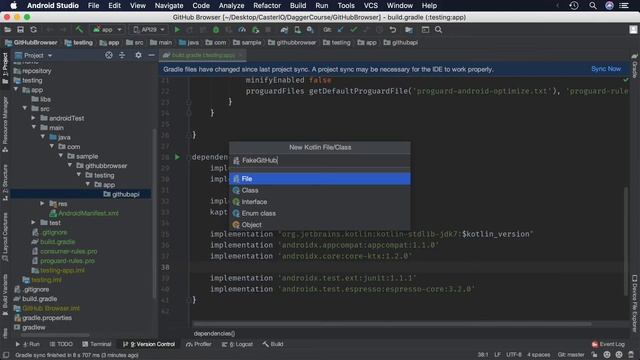Click Collapse All icon in Project panel
The image size is (640, 360).
coord(122,55)
